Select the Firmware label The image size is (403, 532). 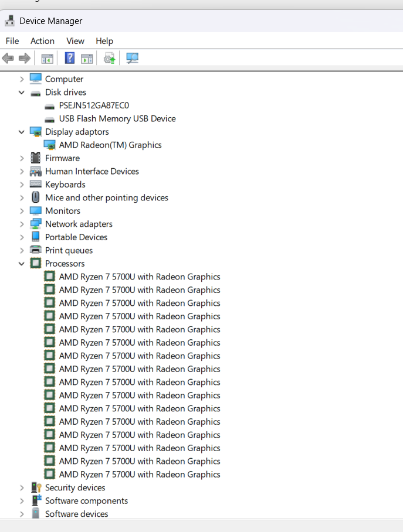tap(62, 158)
